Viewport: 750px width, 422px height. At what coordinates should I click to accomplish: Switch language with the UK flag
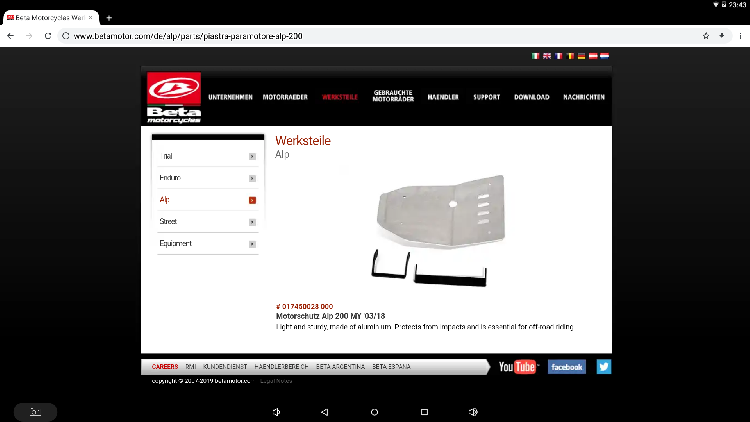point(547,56)
